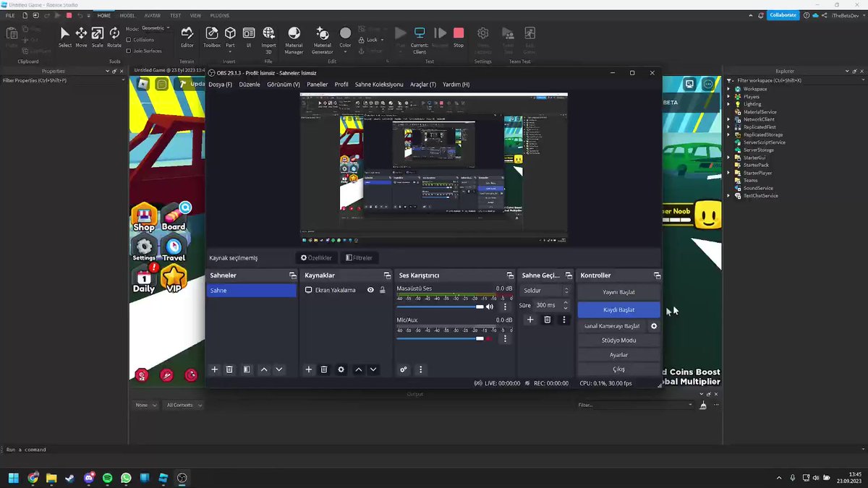
Task: Open the Material Manager
Action: coord(294,40)
